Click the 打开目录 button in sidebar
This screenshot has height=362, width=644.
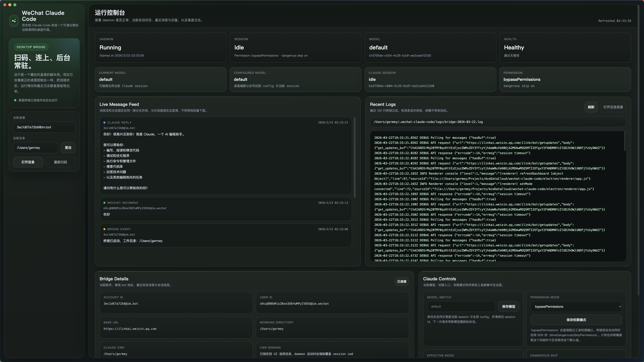pyautogui.click(x=28, y=162)
